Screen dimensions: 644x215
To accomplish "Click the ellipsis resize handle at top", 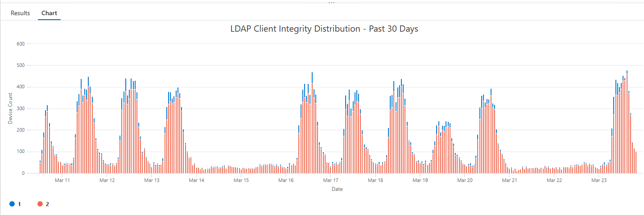I will click(x=331, y=2).
